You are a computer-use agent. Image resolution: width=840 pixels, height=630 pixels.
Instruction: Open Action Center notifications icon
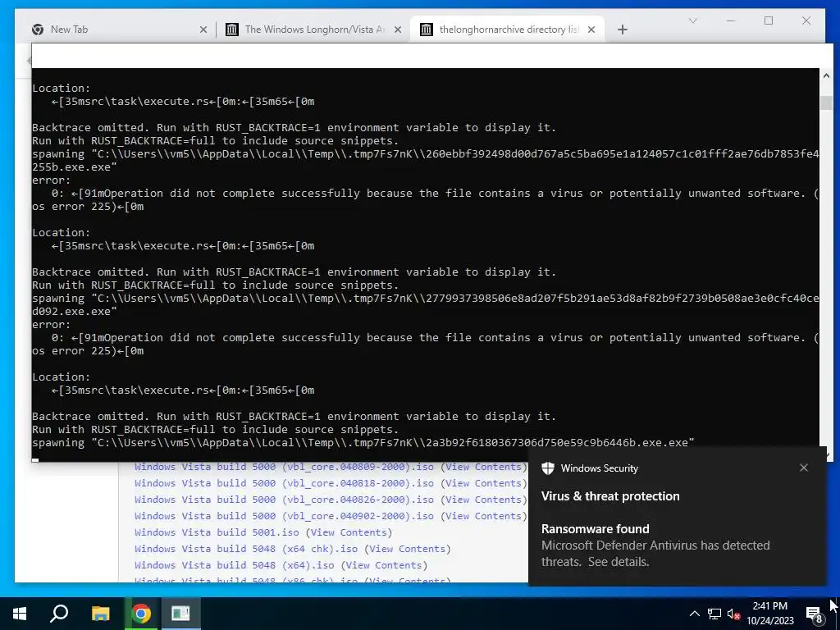[x=815, y=614]
